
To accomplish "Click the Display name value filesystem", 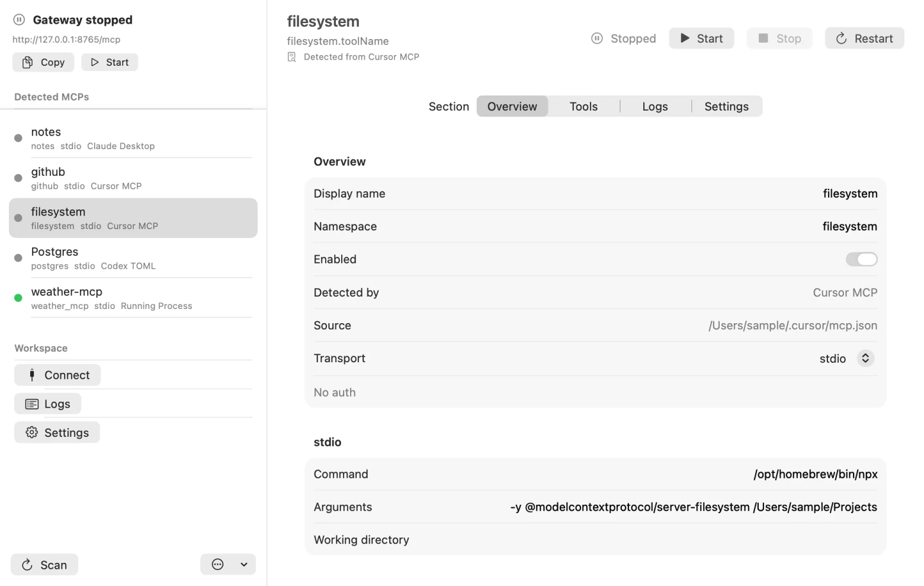I will click(850, 194).
